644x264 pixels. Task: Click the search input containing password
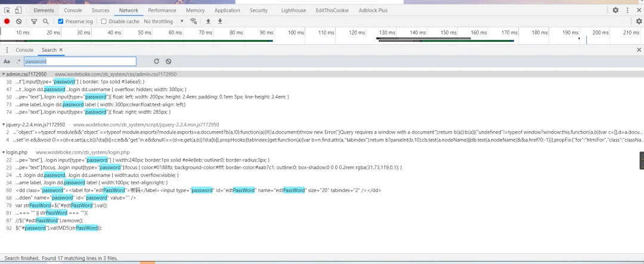coord(80,61)
